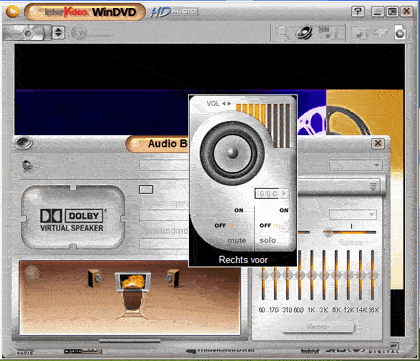Image resolution: width=420 pixels, height=361 pixels.
Task: Select the front right speaker in room view
Action: pos(173,277)
